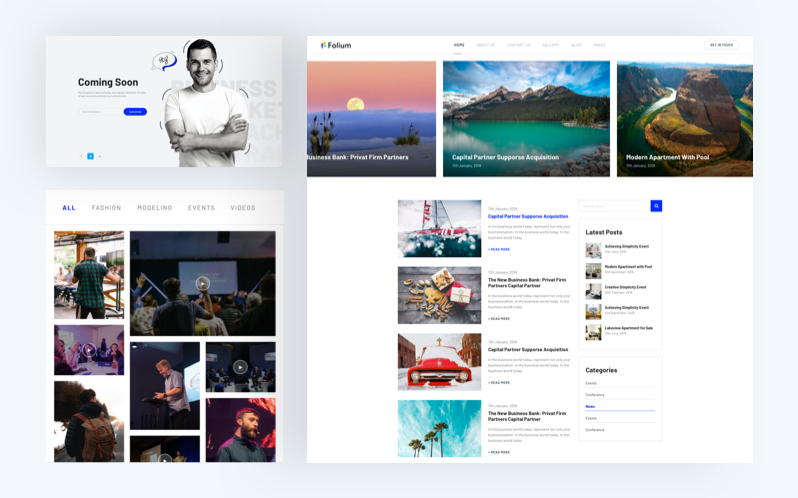Click Read More under the red truck post
Image resolution: width=798 pixels, height=498 pixels.
pos(499,382)
